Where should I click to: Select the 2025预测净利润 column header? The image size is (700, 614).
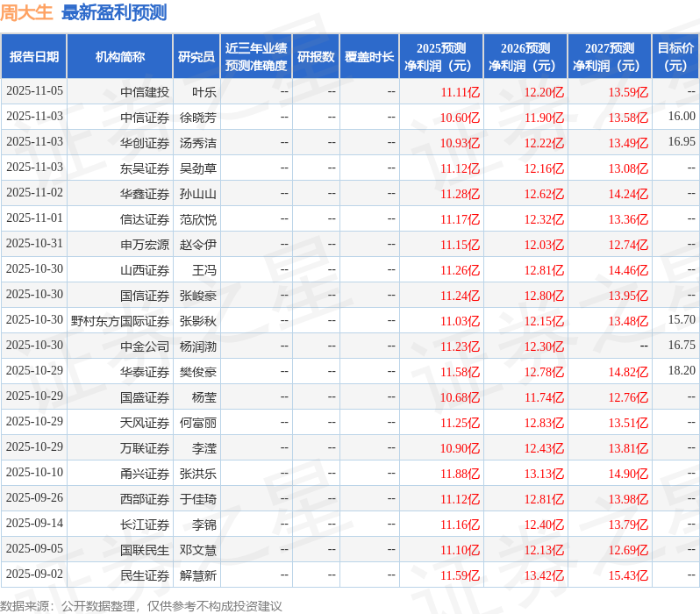[441, 57]
